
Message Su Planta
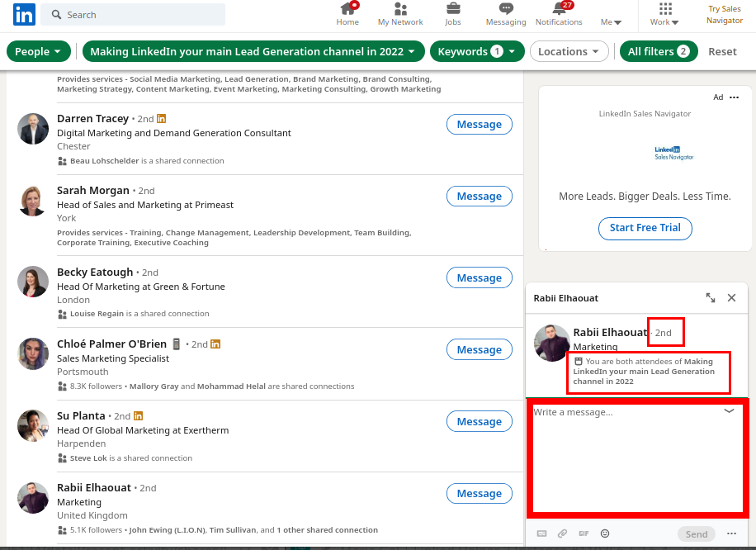(x=480, y=422)
